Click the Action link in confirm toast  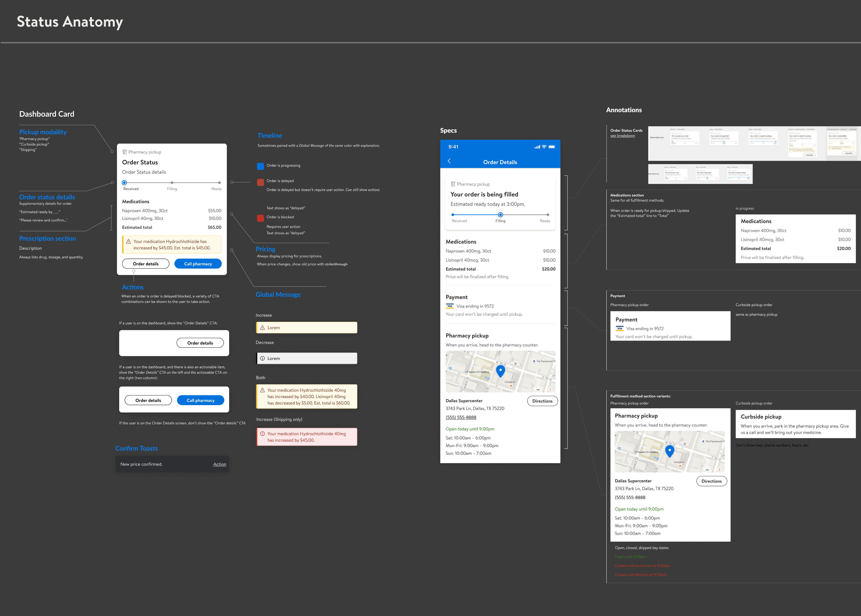click(x=220, y=464)
